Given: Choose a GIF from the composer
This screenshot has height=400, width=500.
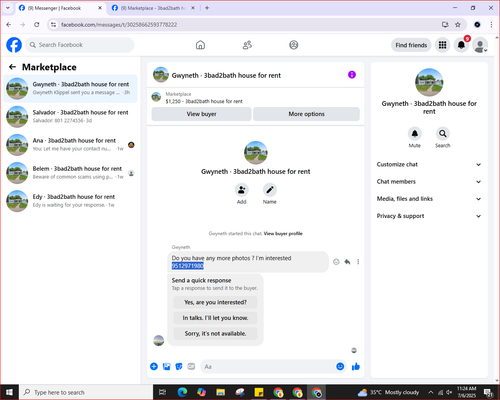Looking at the screenshot, I should (x=191, y=367).
